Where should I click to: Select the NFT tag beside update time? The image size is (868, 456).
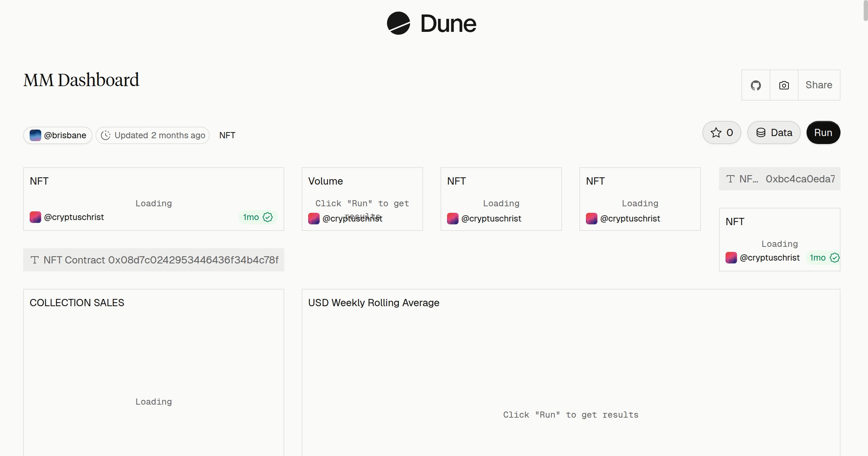pos(227,135)
